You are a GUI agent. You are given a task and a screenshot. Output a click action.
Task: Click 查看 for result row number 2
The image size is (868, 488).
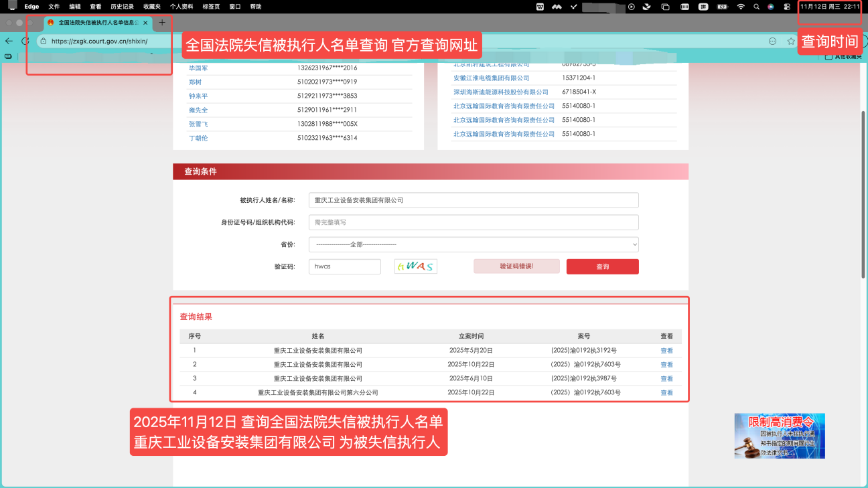(666, 365)
